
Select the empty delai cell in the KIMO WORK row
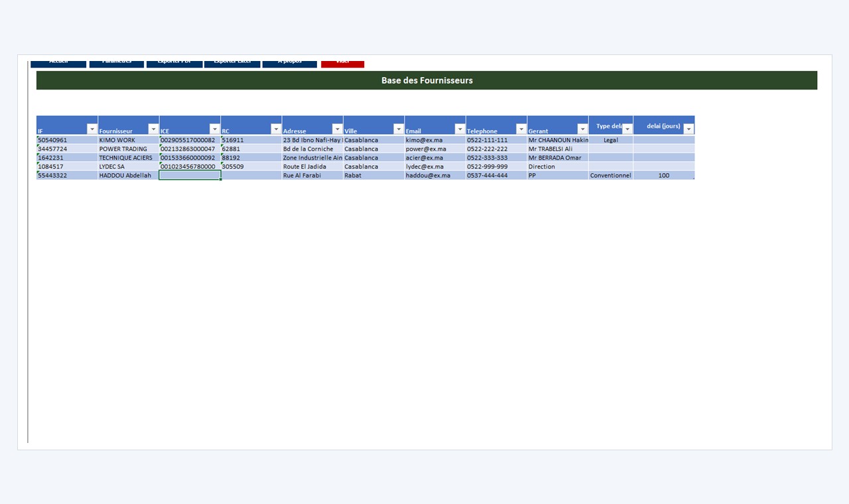[664, 140]
